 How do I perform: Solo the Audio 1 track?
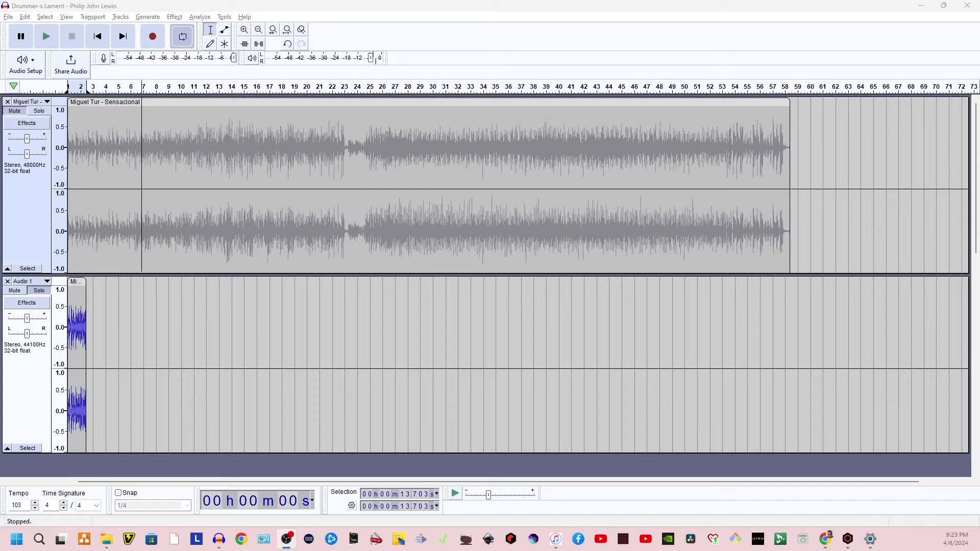click(x=39, y=290)
